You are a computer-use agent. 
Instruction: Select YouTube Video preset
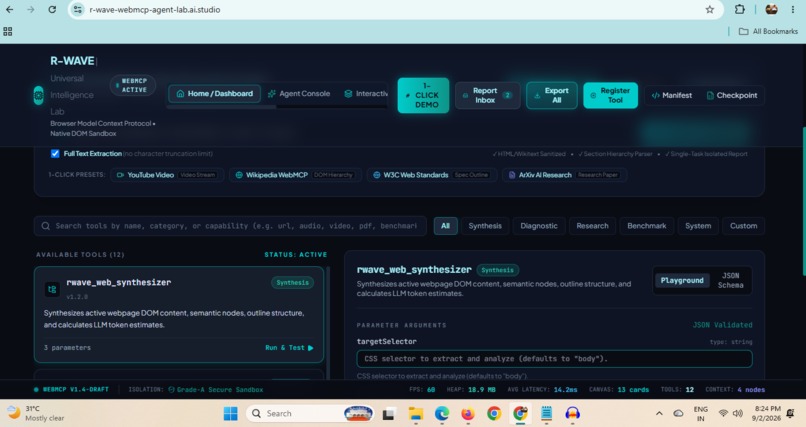167,175
